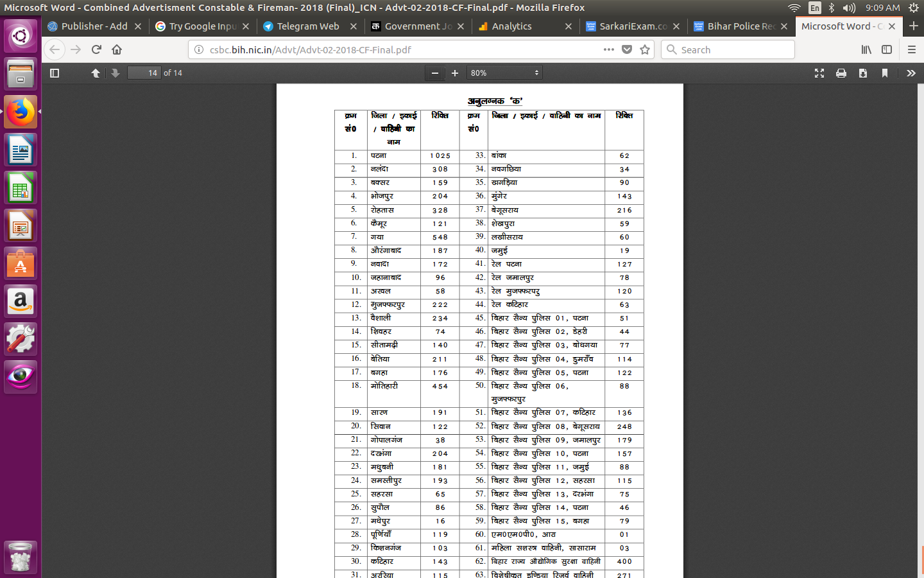Click the page number field showing 14

(144, 73)
